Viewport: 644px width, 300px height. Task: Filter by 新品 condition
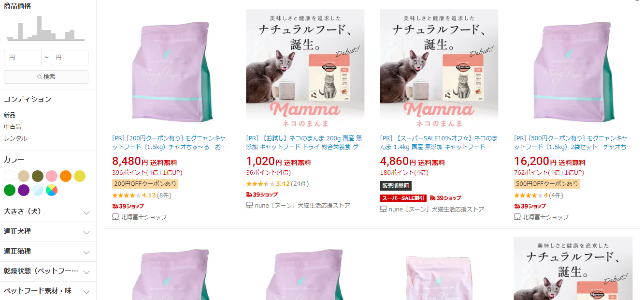click(x=10, y=115)
